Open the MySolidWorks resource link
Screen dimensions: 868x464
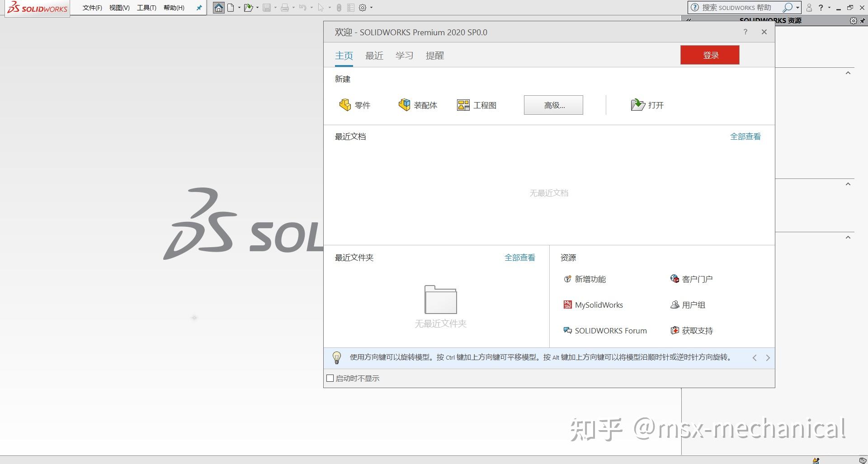coord(593,305)
